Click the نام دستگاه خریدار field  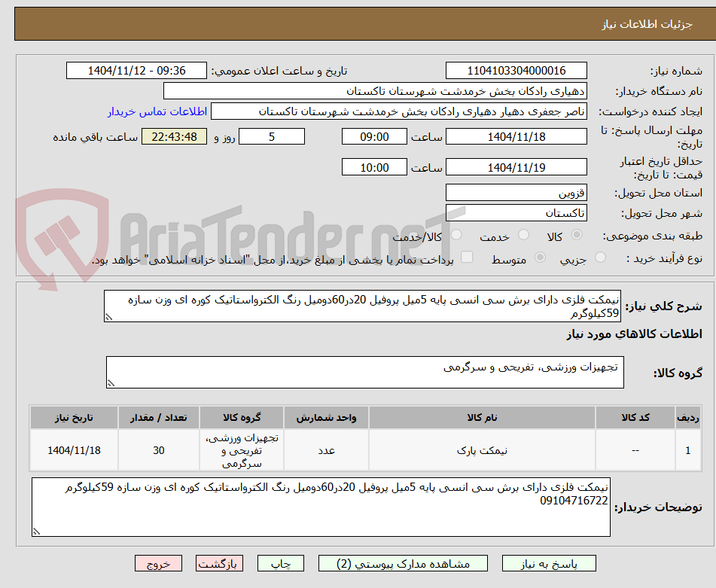(375, 91)
